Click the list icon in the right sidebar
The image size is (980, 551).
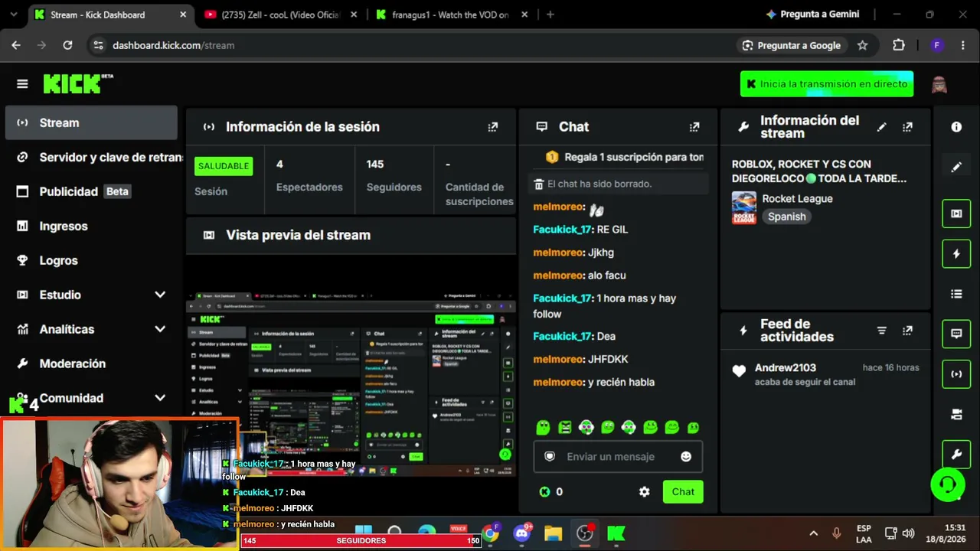pyautogui.click(x=956, y=294)
